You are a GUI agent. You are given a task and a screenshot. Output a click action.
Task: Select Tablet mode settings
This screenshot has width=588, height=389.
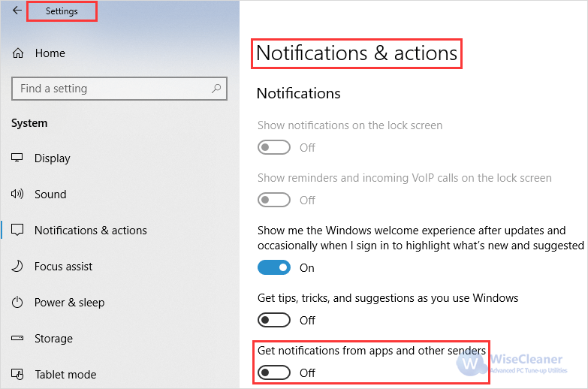[65, 375]
